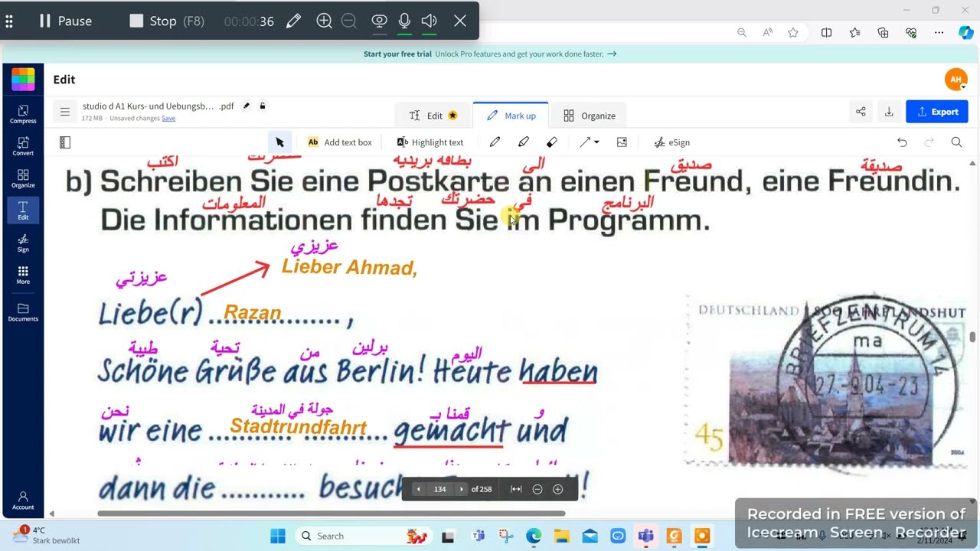Pause the screen recording
Image resolution: width=980 pixels, height=551 pixels.
[65, 21]
